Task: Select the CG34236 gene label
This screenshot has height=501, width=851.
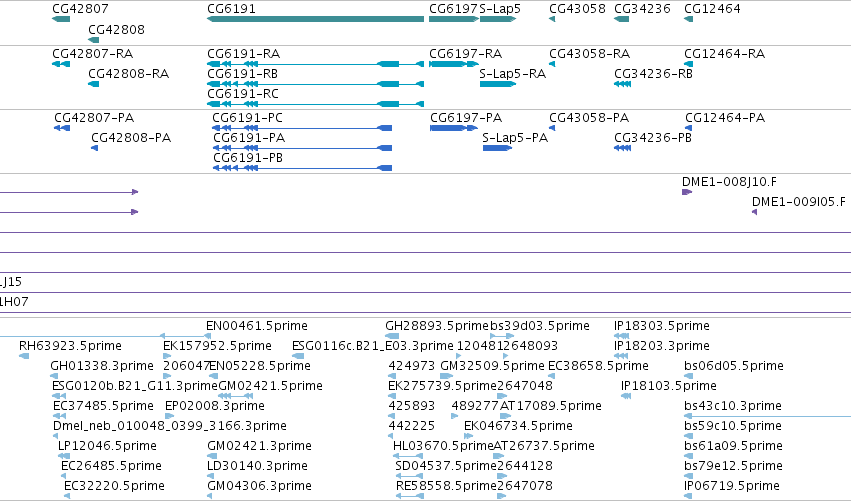Action: pyautogui.click(x=643, y=9)
